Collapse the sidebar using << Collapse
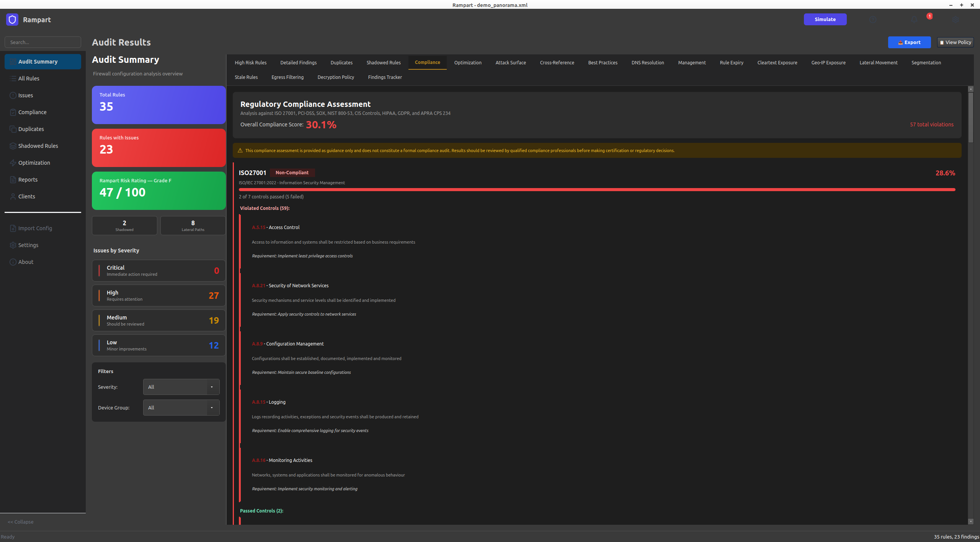The width and height of the screenshot is (980, 542). click(x=21, y=522)
